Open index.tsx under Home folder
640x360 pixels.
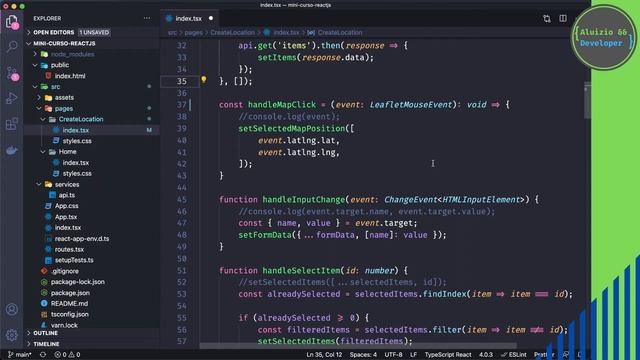(x=76, y=162)
